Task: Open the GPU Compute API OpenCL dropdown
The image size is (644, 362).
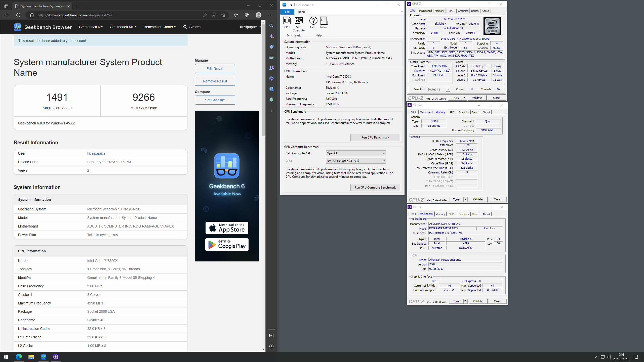Action: click(x=356, y=153)
